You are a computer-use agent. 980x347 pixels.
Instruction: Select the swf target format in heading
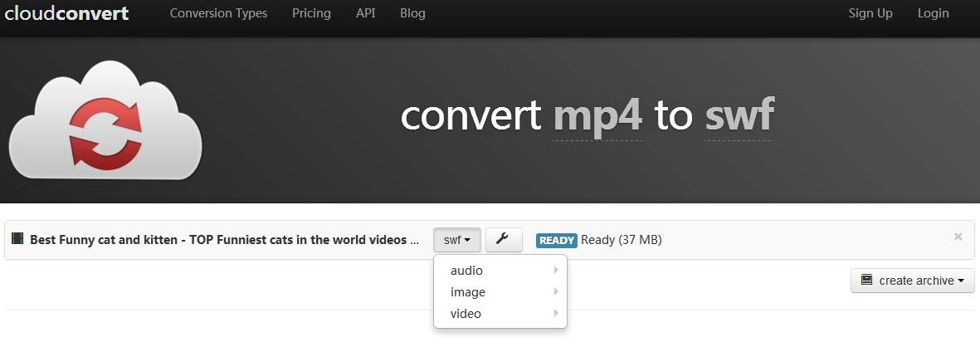coord(739,117)
